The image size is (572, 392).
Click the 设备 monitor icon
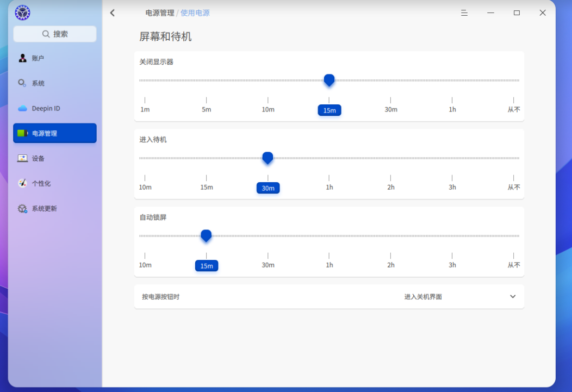tap(23, 158)
